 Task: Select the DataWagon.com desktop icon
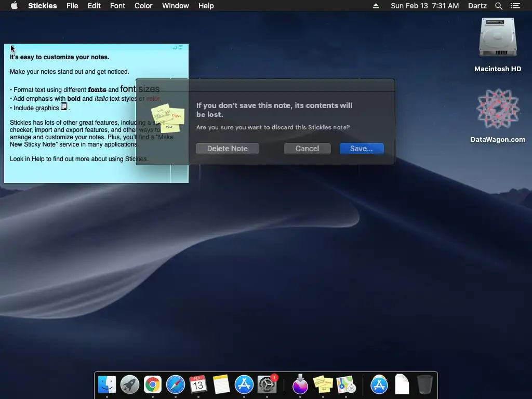coord(498,109)
